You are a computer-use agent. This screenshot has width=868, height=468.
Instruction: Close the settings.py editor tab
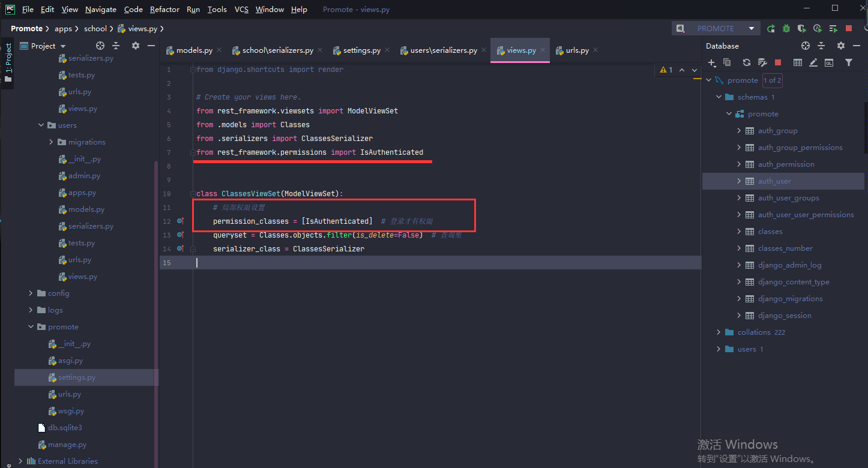[388, 50]
